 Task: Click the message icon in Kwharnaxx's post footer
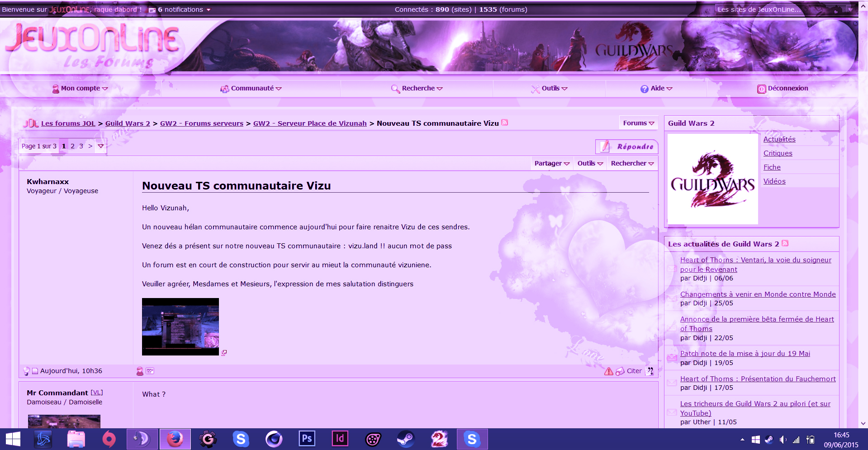[150, 371]
